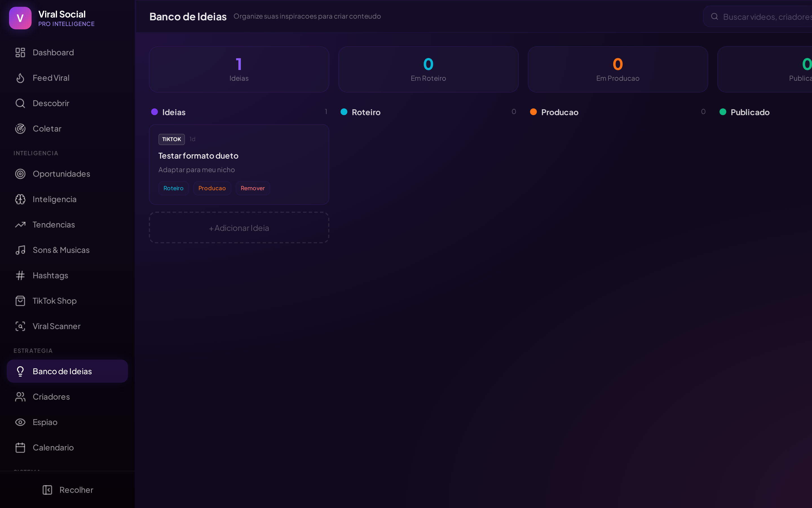The height and width of the screenshot is (508, 812).
Task: Open Calendario from sidebar
Action: tap(67, 448)
